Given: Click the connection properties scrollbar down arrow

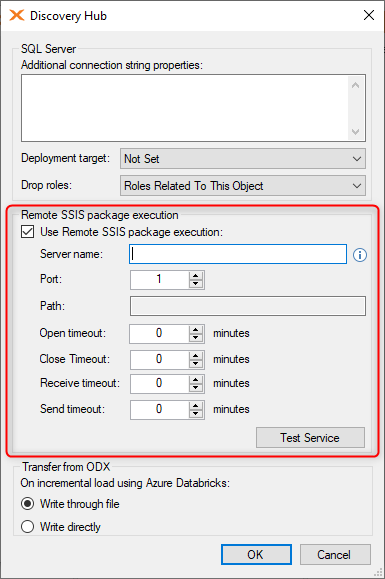Looking at the screenshot, I should 355,131.
